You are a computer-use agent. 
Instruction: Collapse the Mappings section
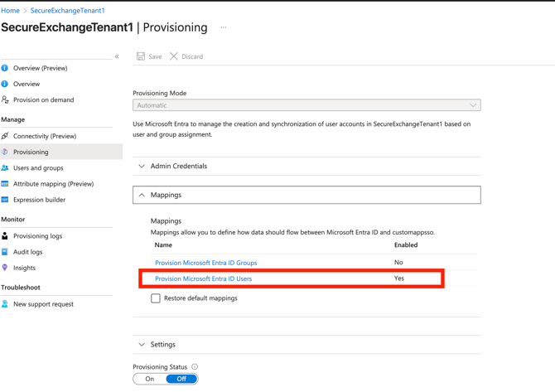pyautogui.click(x=166, y=195)
